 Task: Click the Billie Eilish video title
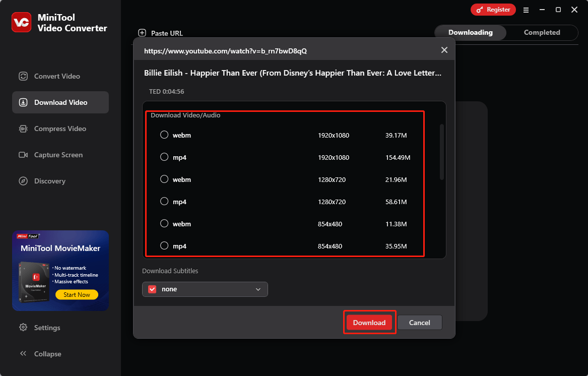[x=293, y=73]
